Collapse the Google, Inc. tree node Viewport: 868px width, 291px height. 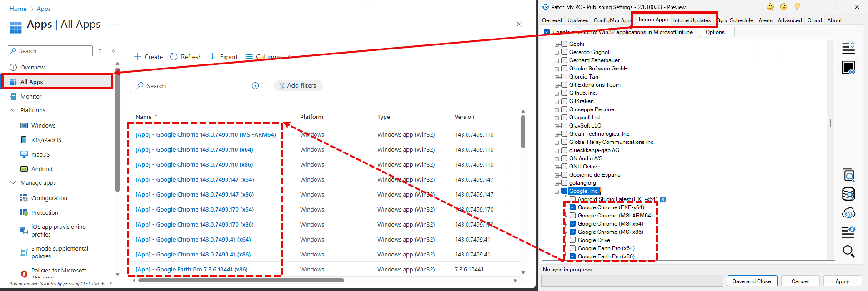tap(557, 192)
